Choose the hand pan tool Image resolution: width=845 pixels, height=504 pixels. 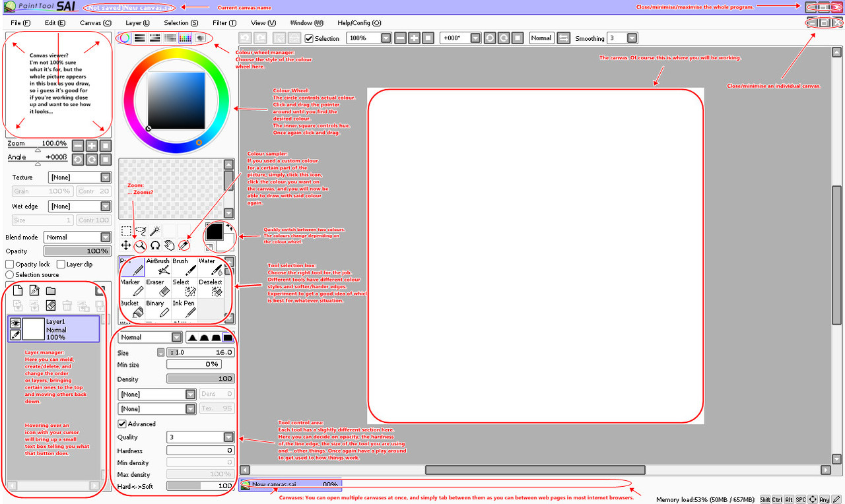click(x=170, y=245)
